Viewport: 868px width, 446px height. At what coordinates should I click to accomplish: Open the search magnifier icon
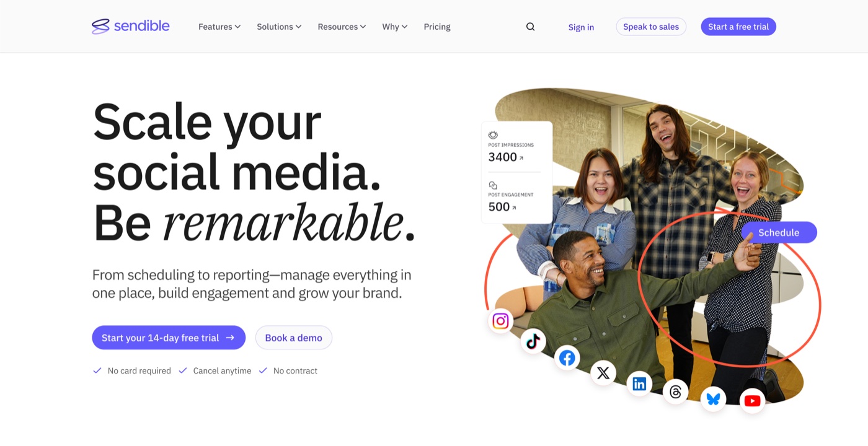530,27
